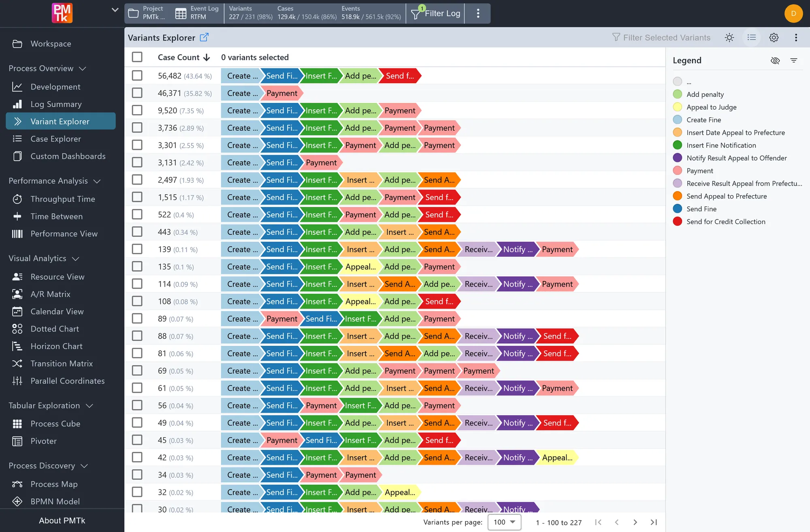Open the Variant Explorer menu item

tap(61, 121)
